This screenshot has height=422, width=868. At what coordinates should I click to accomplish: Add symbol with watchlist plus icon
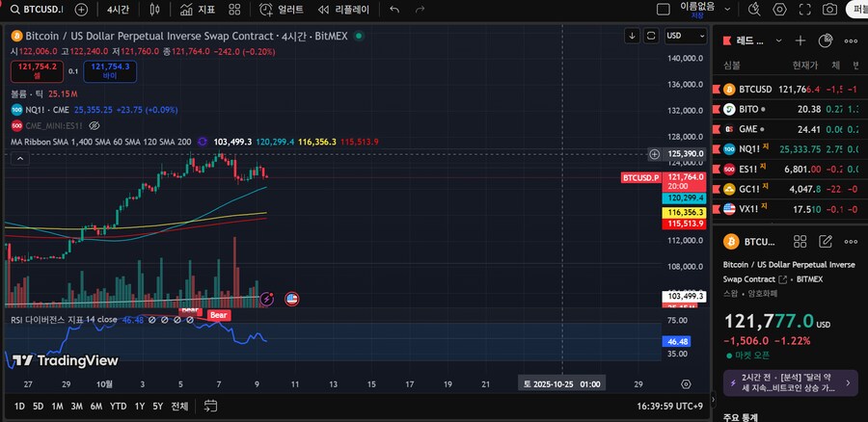(800, 41)
